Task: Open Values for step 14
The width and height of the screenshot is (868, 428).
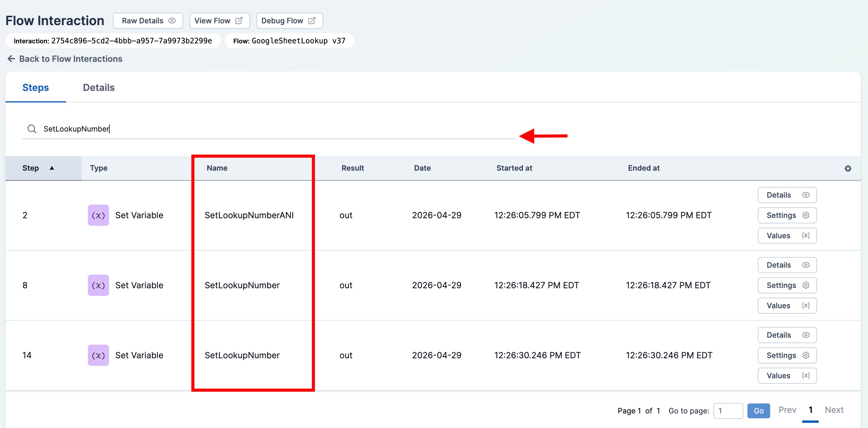Action: (787, 375)
